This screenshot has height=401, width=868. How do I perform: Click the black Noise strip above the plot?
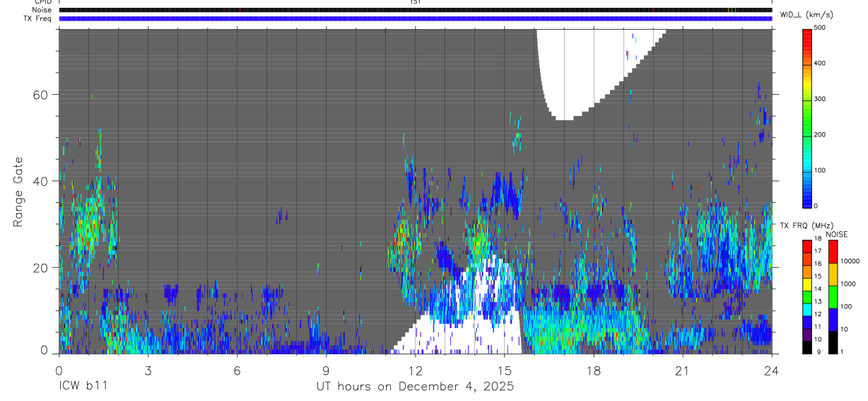pos(415,10)
